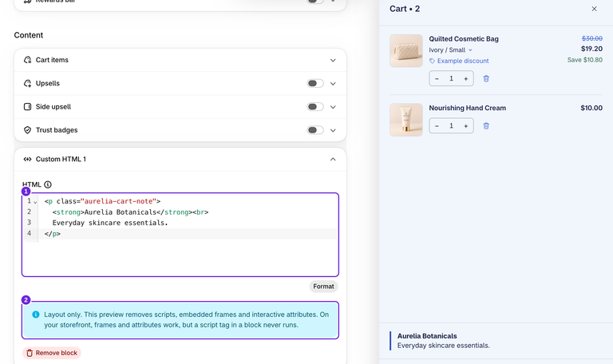Click the Save $10.80 text
Viewport: 613px width, 364px height.
(585, 60)
